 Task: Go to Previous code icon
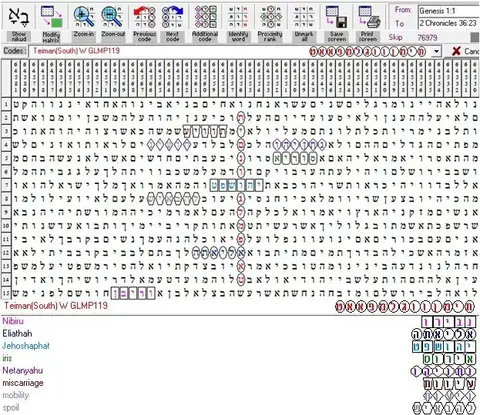144,16
